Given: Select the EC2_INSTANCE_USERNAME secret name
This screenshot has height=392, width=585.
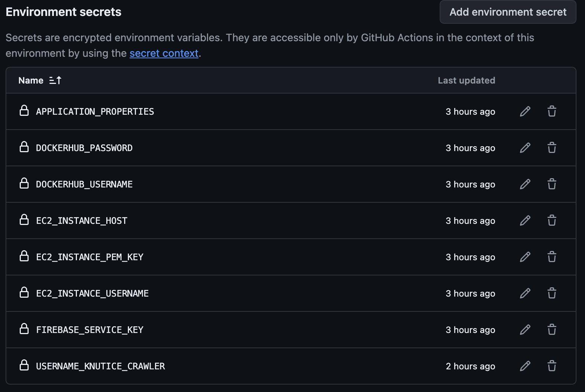Looking at the screenshot, I should click(92, 294).
